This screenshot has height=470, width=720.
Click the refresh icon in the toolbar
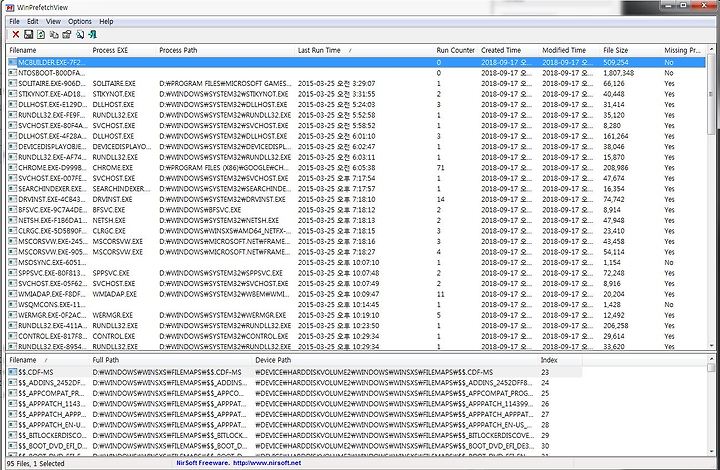coord(41,34)
